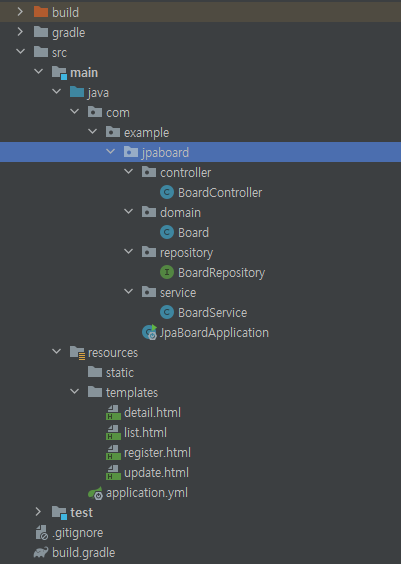Click the blue java sources folder icon
Viewport: 401px width, 564px height.
(77, 92)
